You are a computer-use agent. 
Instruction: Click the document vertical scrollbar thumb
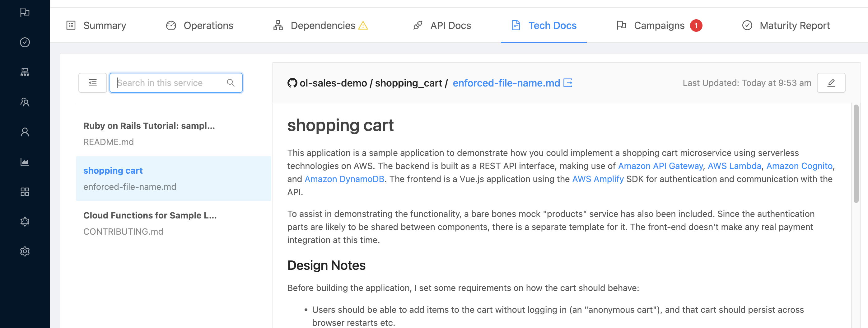856,154
